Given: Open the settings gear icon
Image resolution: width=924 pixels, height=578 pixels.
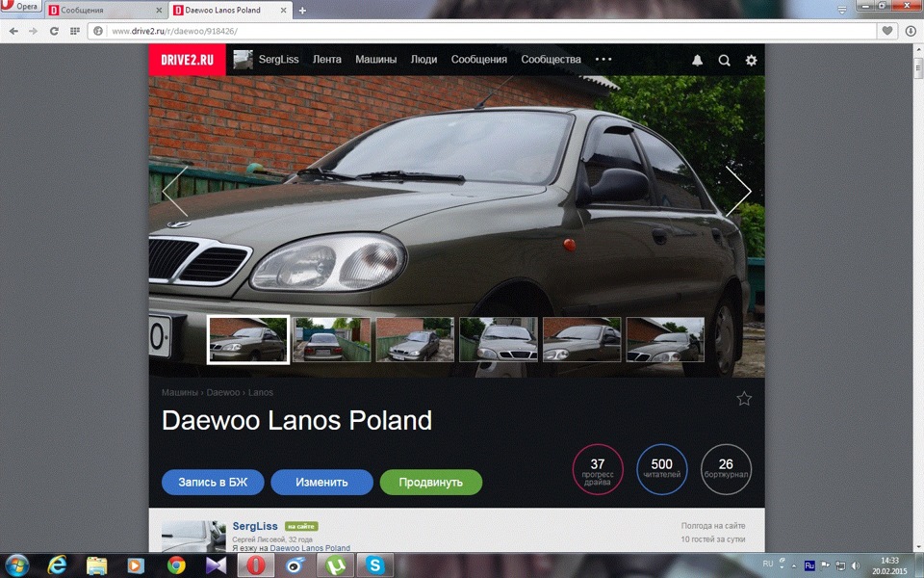Looking at the screenshot, I should pos(751,60).
